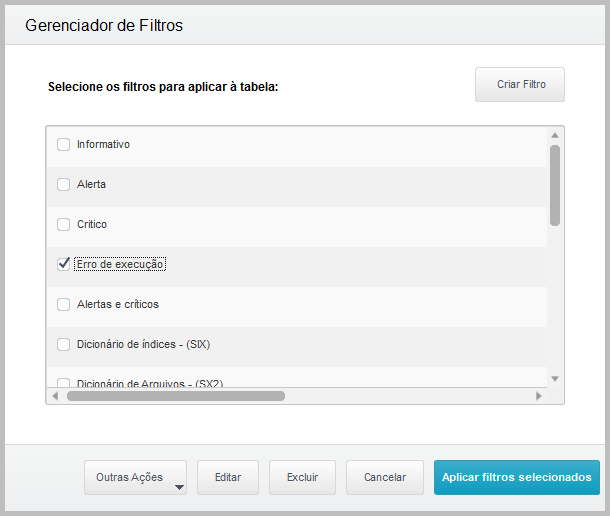This screenshot has width=610, height=516.
Task: Click the Dicionário de Arquivos (SX2) row
Action: (x=150, y=382)
